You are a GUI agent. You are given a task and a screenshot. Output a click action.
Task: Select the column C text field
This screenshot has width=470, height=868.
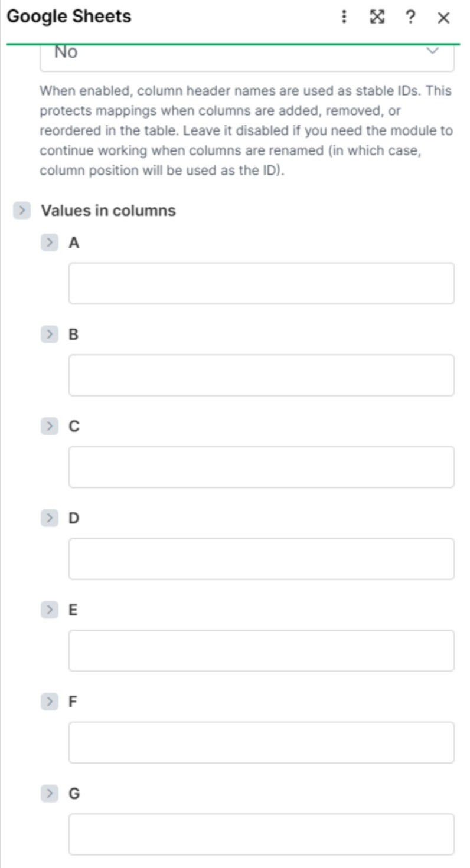[261, 467]
